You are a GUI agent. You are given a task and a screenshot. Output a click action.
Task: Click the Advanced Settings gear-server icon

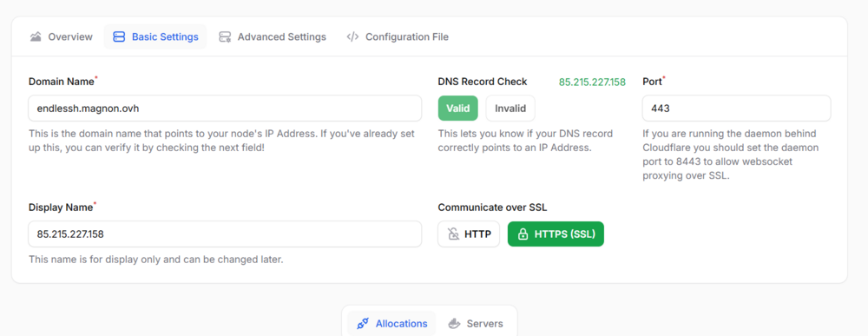coord(225,37)
